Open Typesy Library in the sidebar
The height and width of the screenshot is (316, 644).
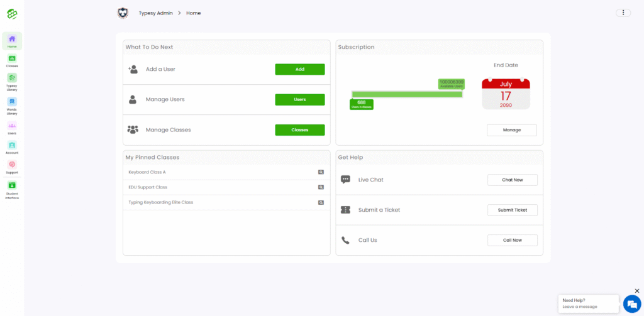point(12,79)
